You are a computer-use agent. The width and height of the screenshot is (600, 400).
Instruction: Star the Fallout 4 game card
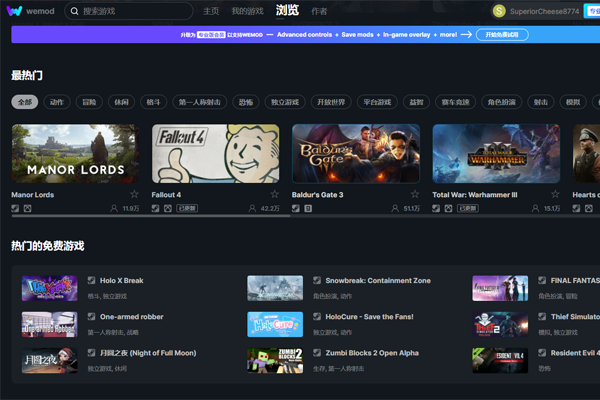(275, 194)
